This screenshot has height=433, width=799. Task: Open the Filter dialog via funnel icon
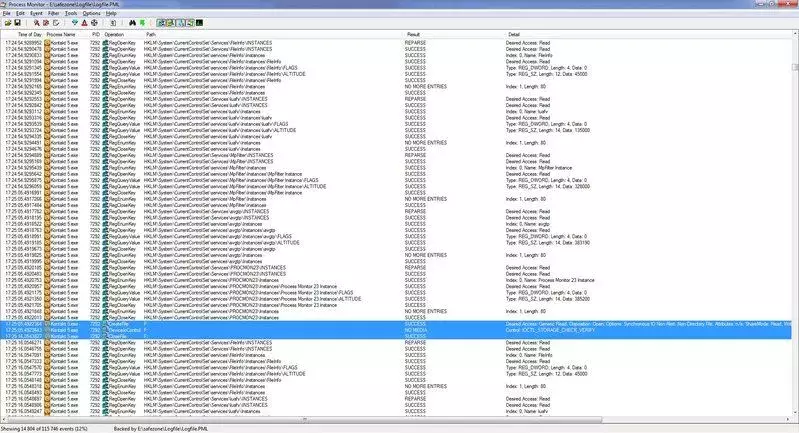tap(75, 23)
